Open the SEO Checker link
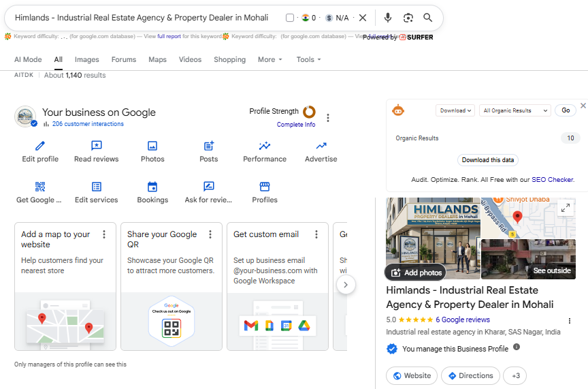 [553, 179]
